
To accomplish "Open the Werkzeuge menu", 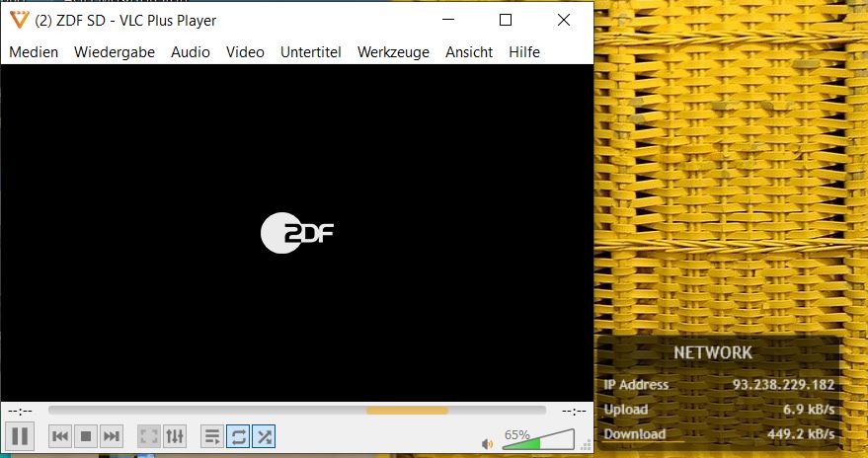I will coord(394,52).
